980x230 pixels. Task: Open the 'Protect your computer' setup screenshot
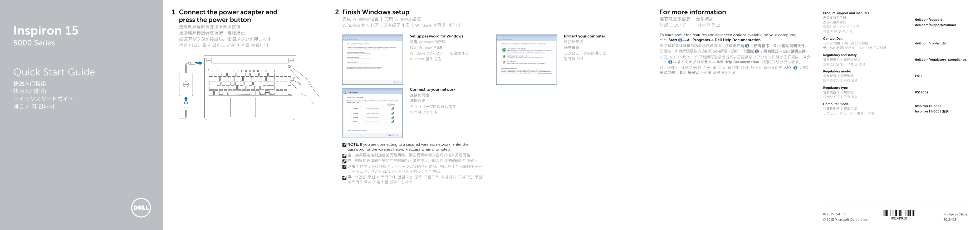click(x=527, y=60)
